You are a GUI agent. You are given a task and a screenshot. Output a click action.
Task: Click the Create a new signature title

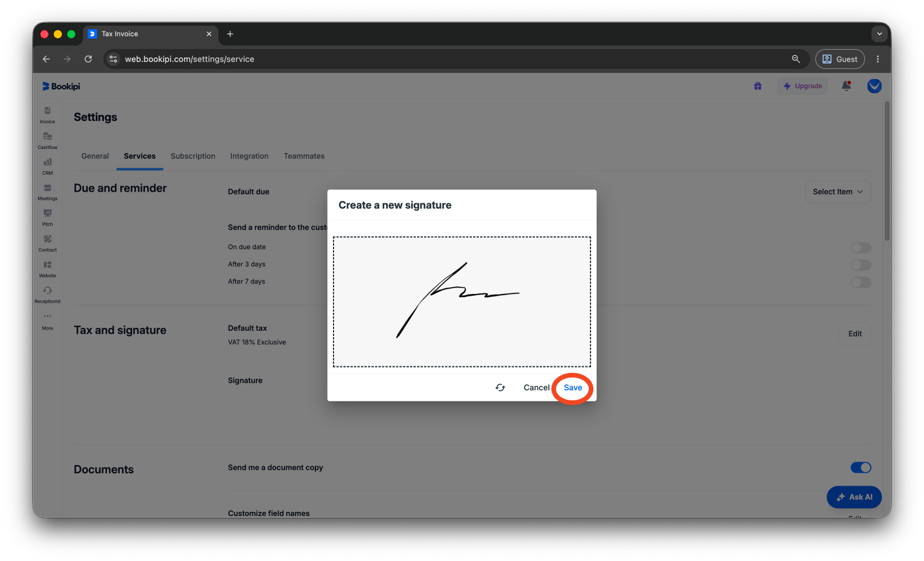coord(395,205)
